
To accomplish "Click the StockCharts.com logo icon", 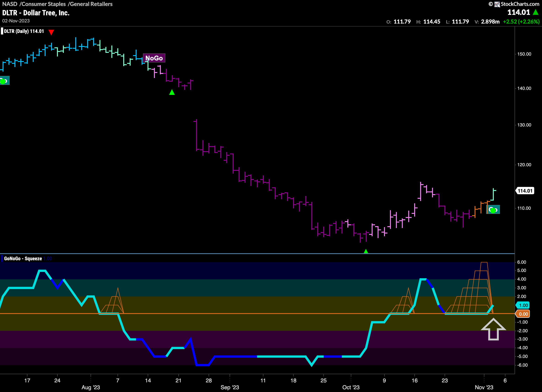I will coord(497,4).
